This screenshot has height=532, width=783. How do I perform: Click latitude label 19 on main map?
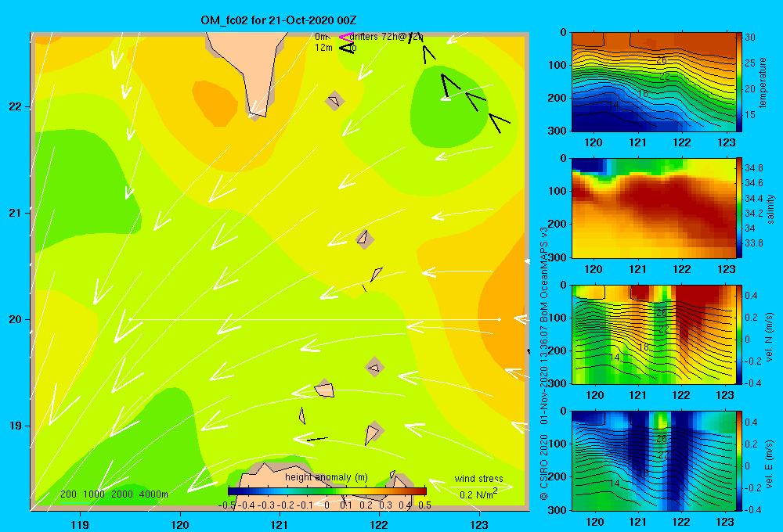[x=15, y=426]
